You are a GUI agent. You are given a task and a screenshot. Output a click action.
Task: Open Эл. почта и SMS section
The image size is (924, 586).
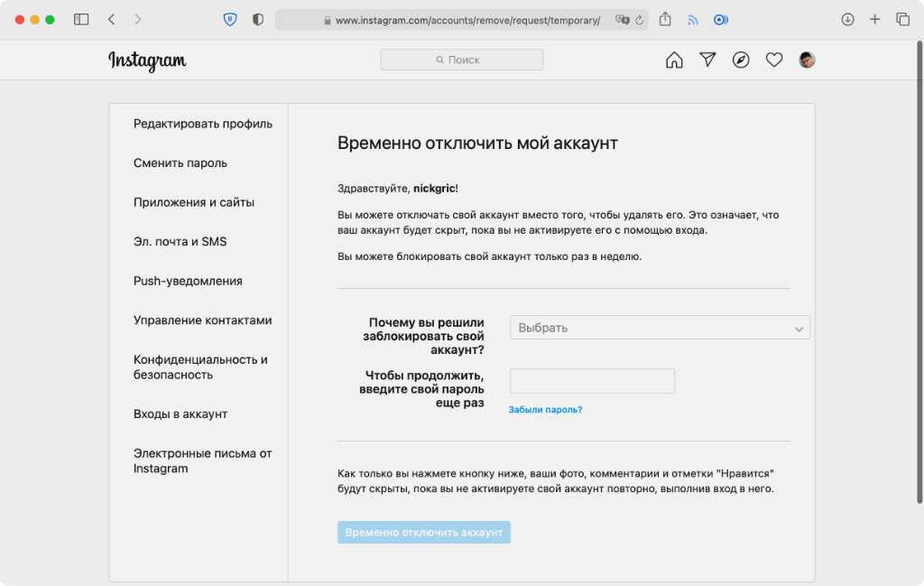click(180, 242)
